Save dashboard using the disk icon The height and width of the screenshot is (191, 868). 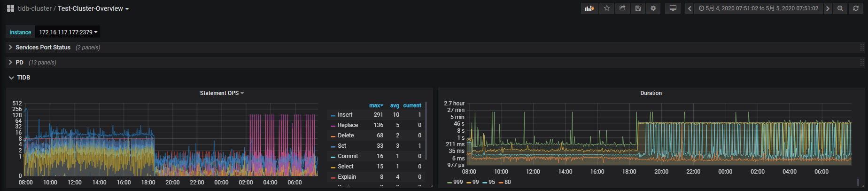[x=637, y=8]
